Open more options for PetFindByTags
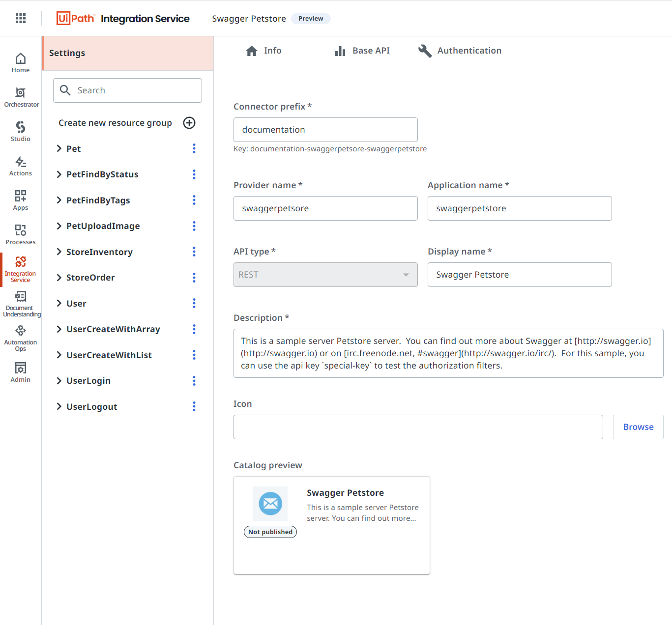Image resolution: width=672 pixels, height=625 pixels. (194, 200)
